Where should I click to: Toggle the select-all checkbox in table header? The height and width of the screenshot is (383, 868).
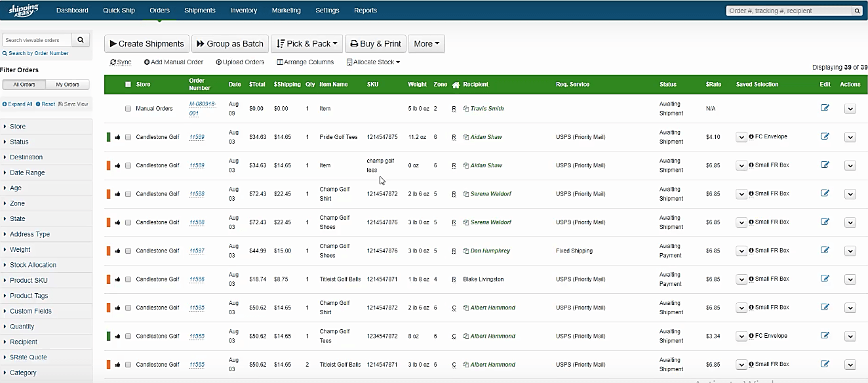[128, 85]
